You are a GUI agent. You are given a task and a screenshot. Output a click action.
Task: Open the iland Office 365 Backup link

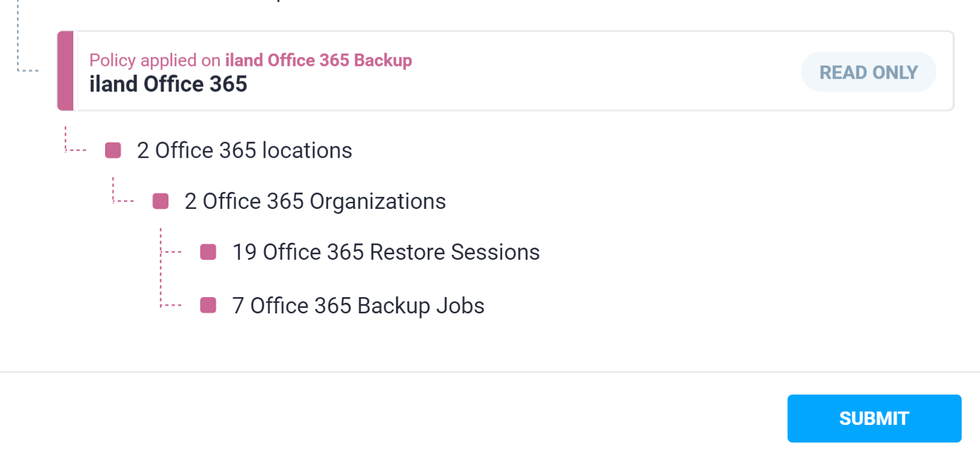point(318,61)
